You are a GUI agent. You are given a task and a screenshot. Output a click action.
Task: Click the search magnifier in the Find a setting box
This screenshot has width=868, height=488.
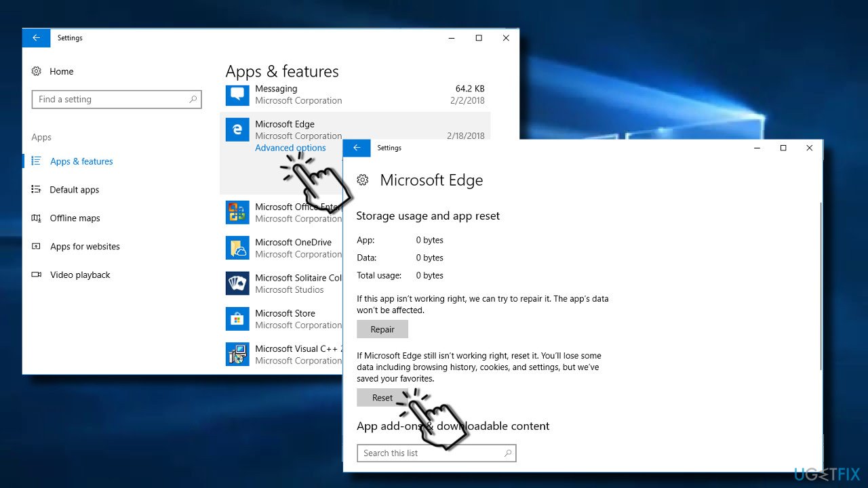pyautogui.click(x=193, y=99)
